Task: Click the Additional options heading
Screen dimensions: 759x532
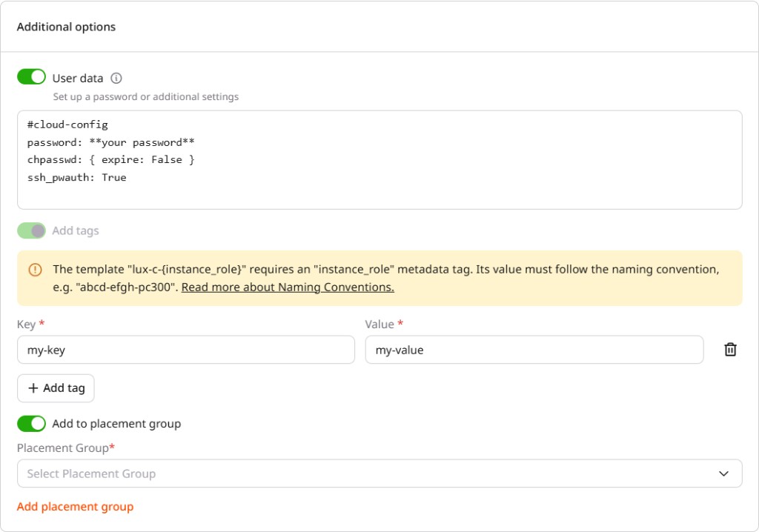Action: pyautogui.click(x=66, y=27)
